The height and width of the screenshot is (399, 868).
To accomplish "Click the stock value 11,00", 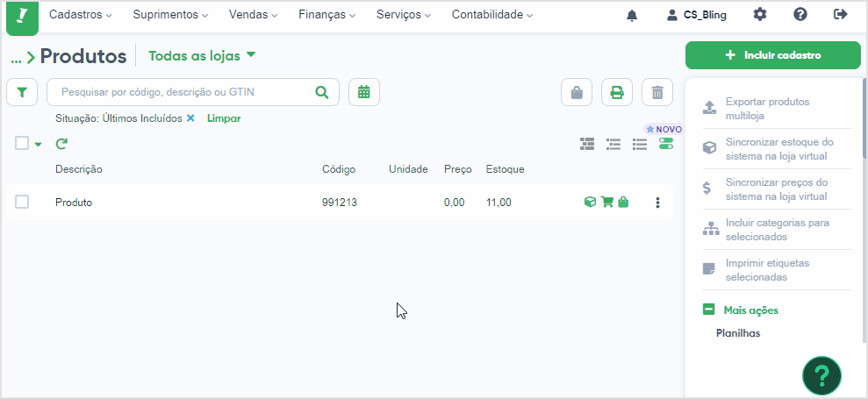I will (x=499, y=203).
